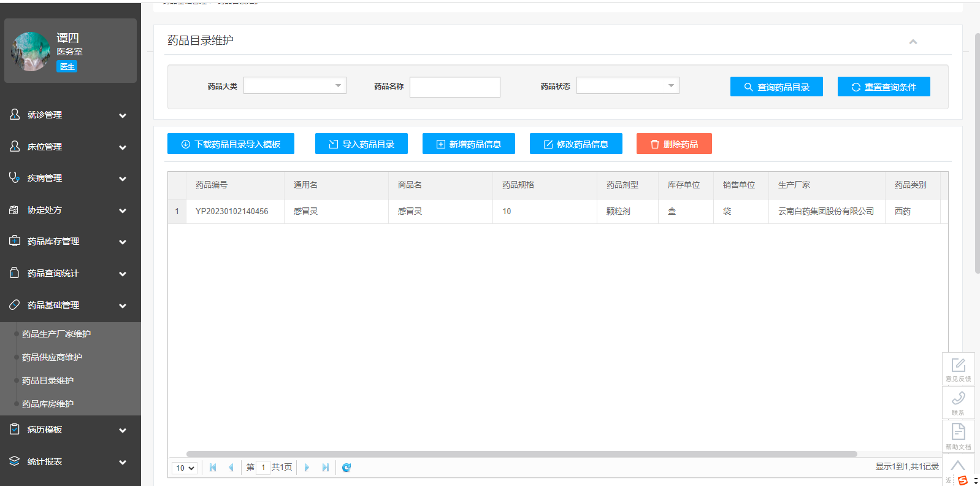Change rows-per-page selector showing 10
The image size is (980, 486).
185,468
